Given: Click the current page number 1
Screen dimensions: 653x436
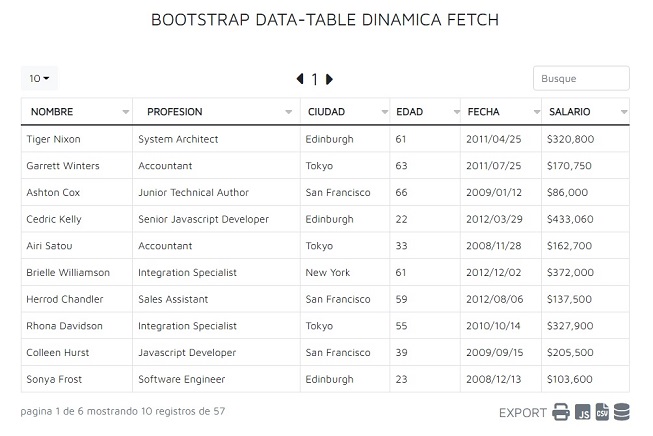Looking at the screenshot, I should click(x=315, y=79).
